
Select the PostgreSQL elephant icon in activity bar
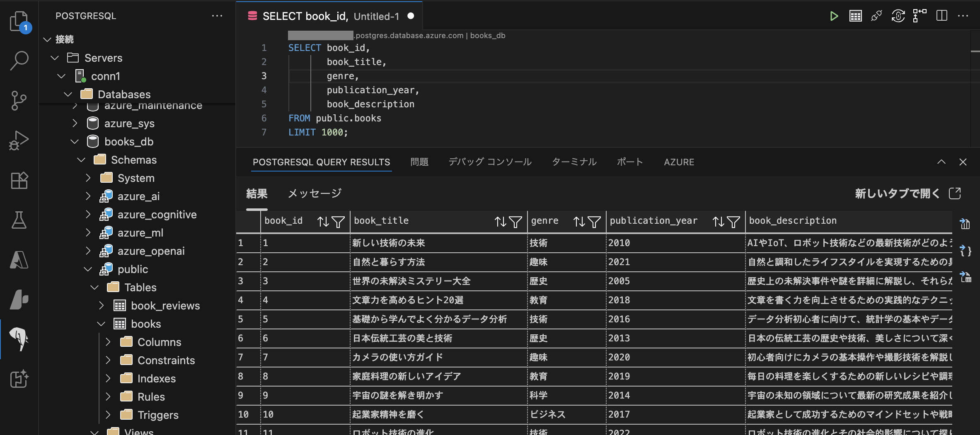[19, 339]
